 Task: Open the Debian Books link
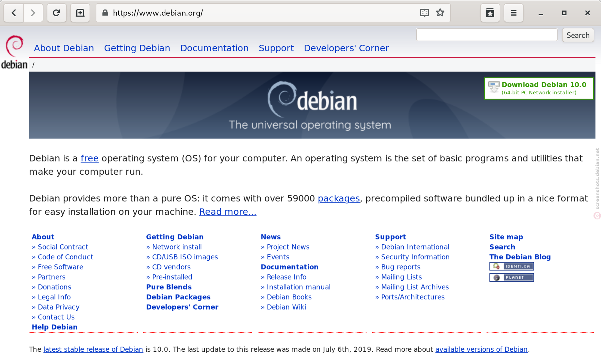289,297
